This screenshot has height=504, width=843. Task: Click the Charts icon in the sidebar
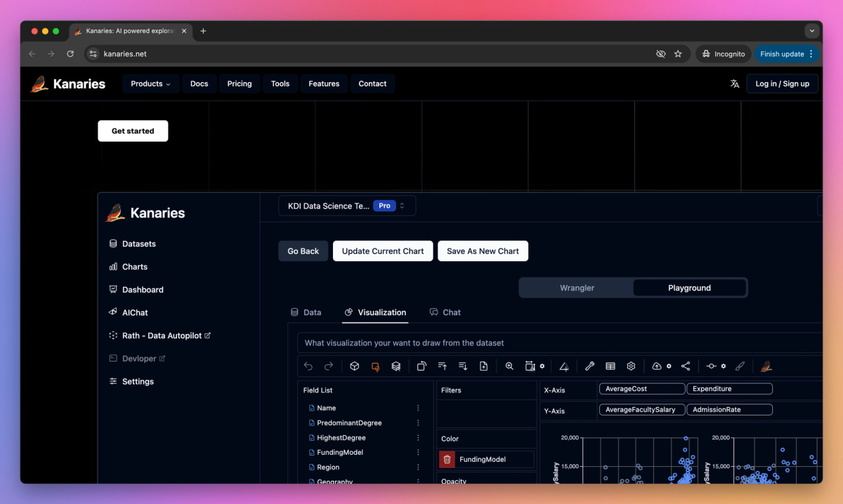[x=113, y=267]
